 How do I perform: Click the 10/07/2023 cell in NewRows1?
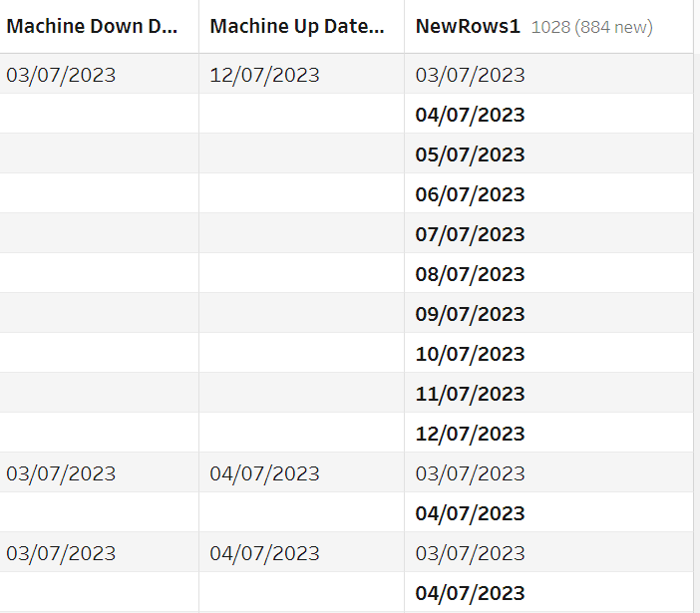point(470,354)
